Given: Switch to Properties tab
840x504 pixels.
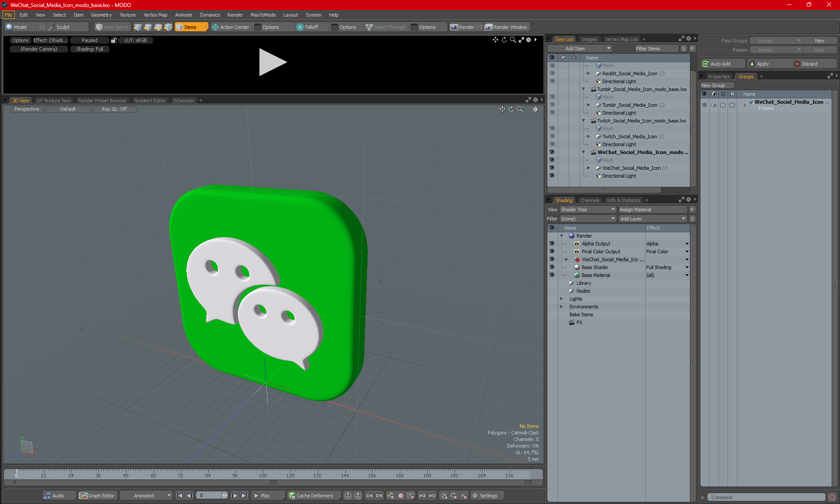Looking at the screenshot, I should (719, 77).
